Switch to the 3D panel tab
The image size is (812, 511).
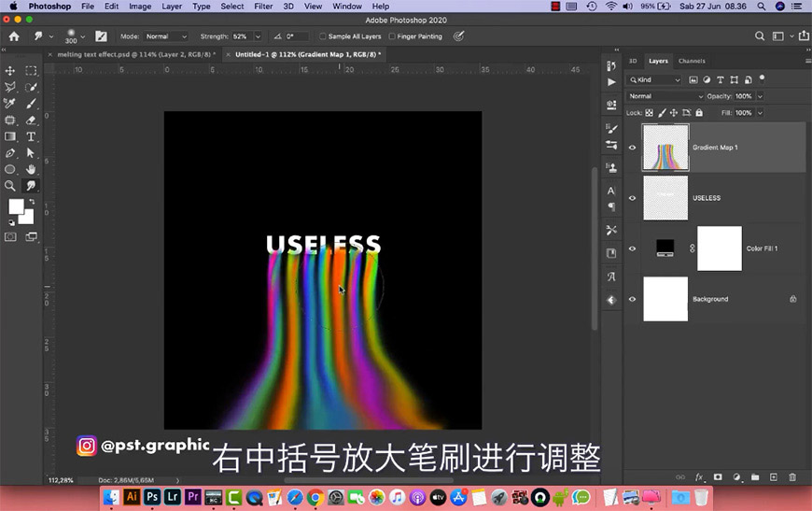point(633,61)
